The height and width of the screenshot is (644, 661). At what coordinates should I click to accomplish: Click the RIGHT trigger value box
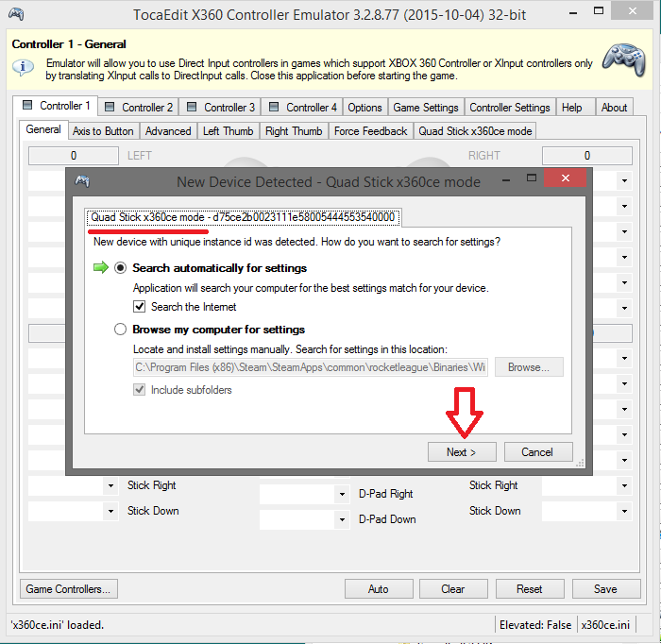coord(586,156)
